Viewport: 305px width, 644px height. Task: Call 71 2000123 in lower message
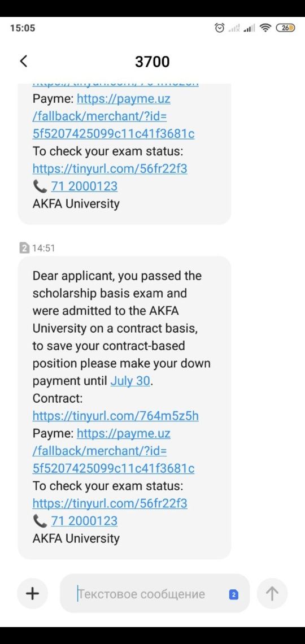point(84,521)
